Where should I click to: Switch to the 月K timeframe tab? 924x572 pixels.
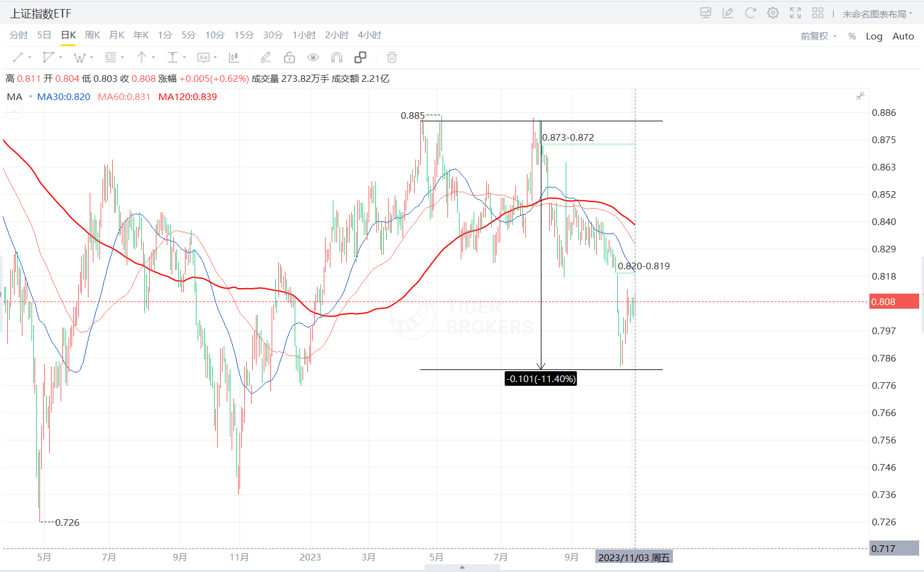tap(117, 35)
